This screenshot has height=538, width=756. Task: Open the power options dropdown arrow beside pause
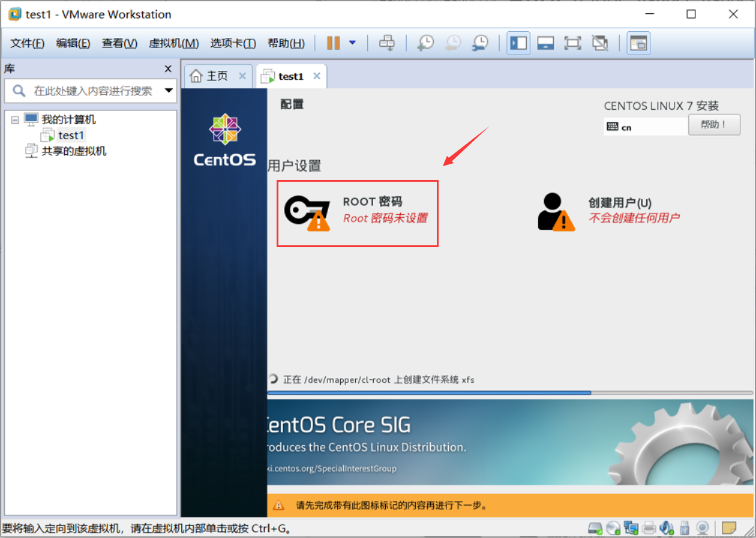pyautogui.click(x=352, y=43)
